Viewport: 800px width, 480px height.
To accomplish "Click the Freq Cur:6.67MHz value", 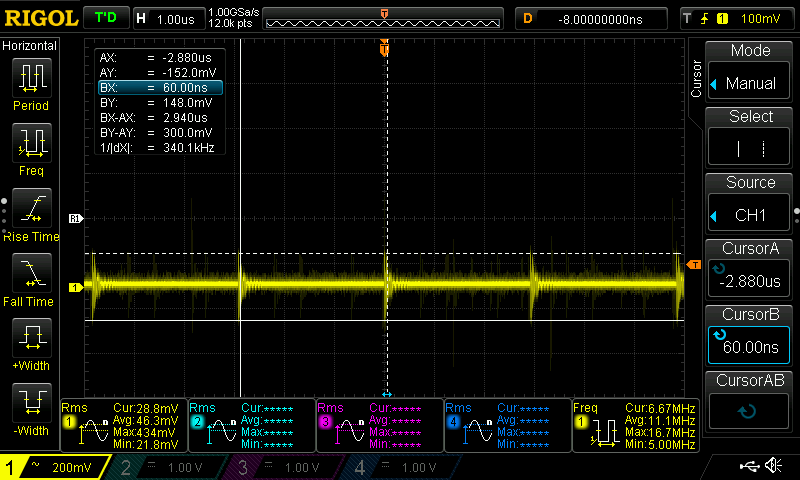I will tap(660, 408).
